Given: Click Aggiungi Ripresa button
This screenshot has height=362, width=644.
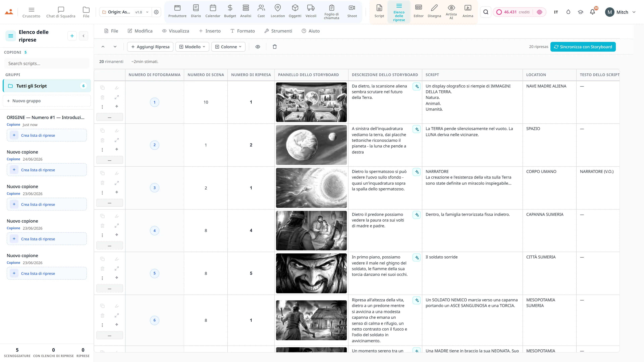Looking at the screenshot, I should 150,47.
